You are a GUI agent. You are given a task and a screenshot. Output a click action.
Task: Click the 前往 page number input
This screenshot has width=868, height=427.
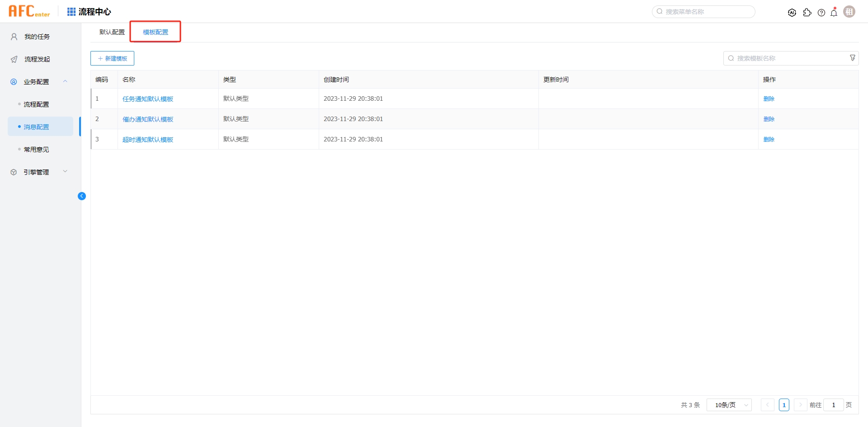pos(833,405)
